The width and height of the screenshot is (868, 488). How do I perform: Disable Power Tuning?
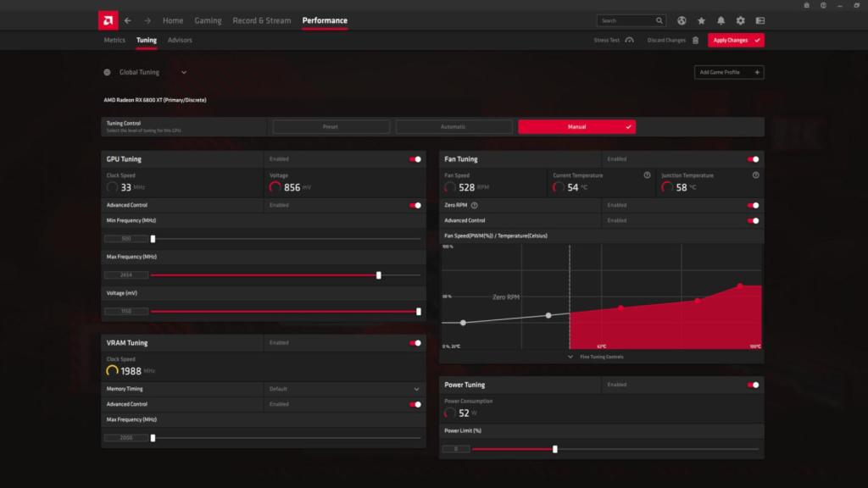click(x=753, y=385)
